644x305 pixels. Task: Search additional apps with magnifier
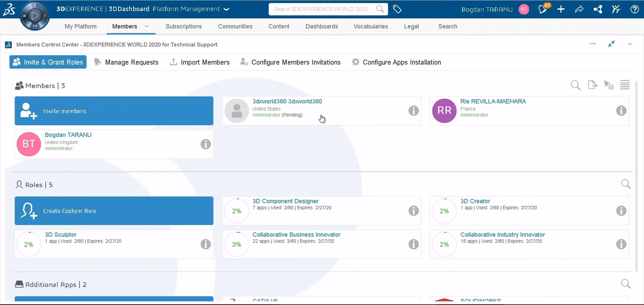pos(626,284)
